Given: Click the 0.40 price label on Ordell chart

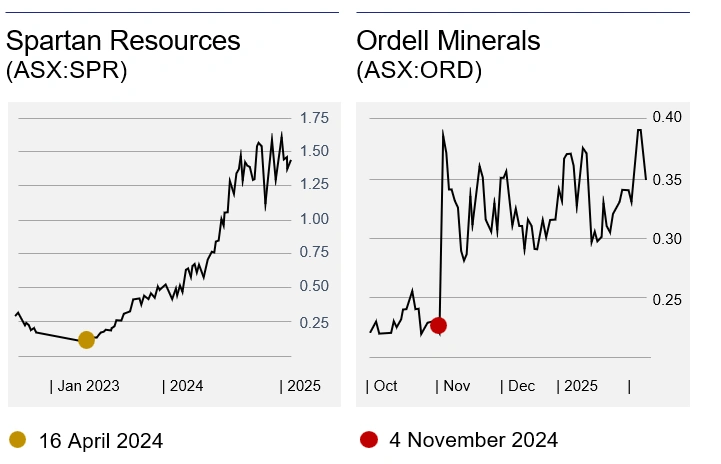Looking at the screenshot, I should (667, 117).
